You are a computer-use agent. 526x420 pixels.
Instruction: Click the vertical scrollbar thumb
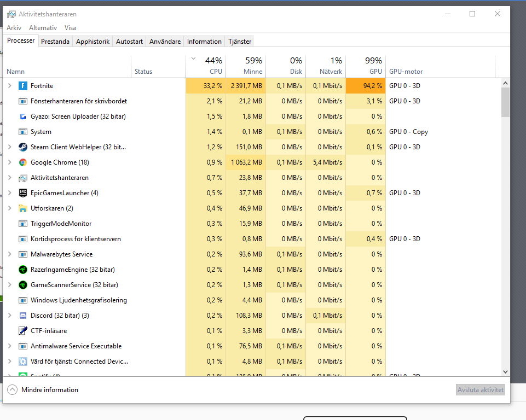point(505,102)
